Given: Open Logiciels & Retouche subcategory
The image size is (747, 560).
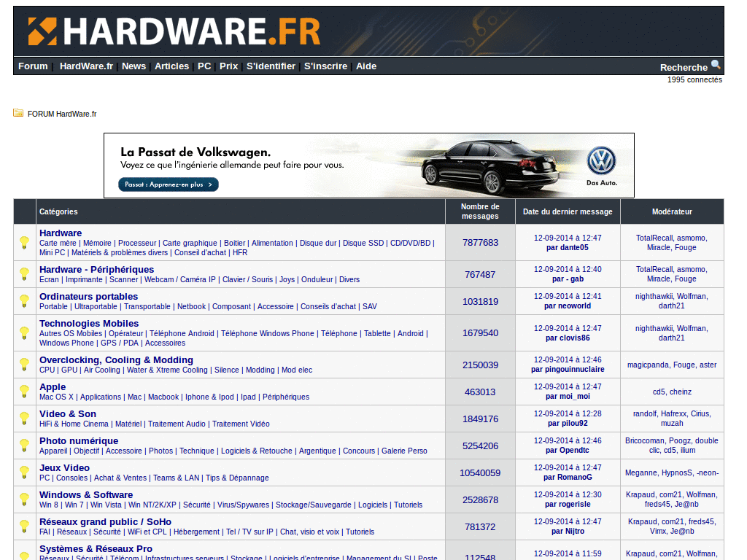Looking at the screenshot, I should [256, 451].
